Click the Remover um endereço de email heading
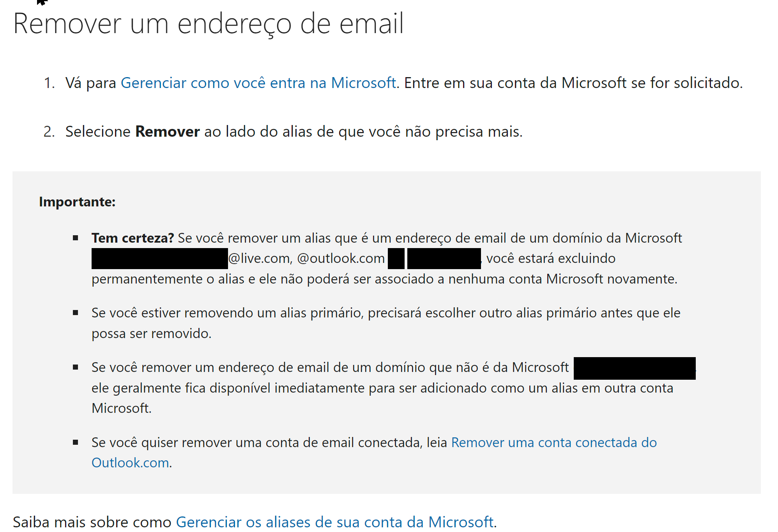Image resolution: width=778 pixels, height=532 pixels. [208, 24]
